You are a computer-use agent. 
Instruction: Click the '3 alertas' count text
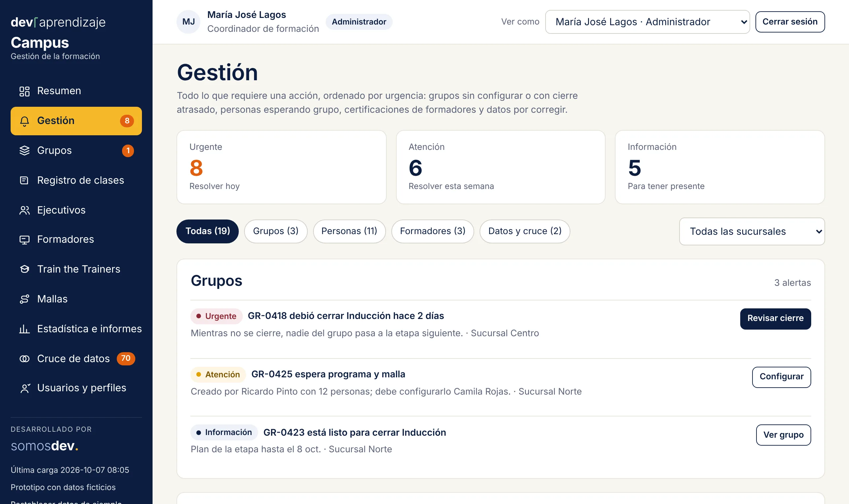(x=792, y=283)
